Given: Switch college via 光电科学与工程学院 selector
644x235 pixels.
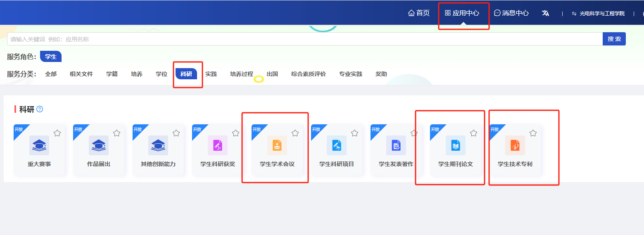Looking at the screenshot, I should click(x=598, y=14).
